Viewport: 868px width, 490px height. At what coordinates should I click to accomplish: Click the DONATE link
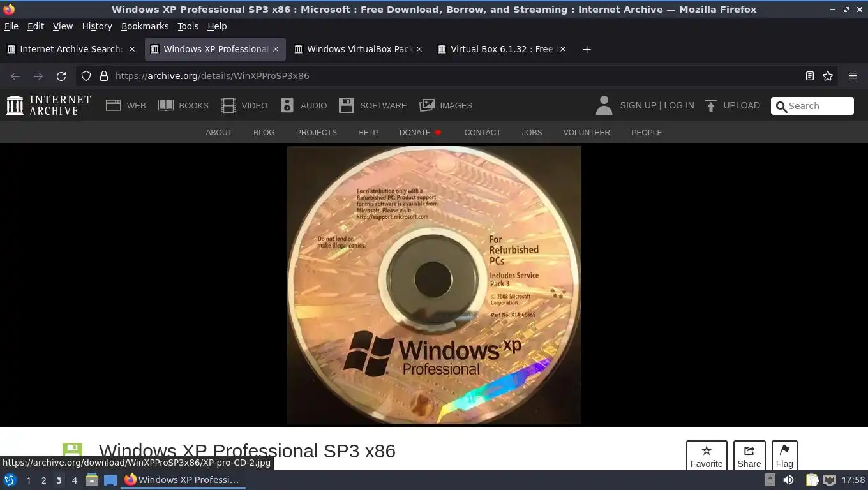421,132
